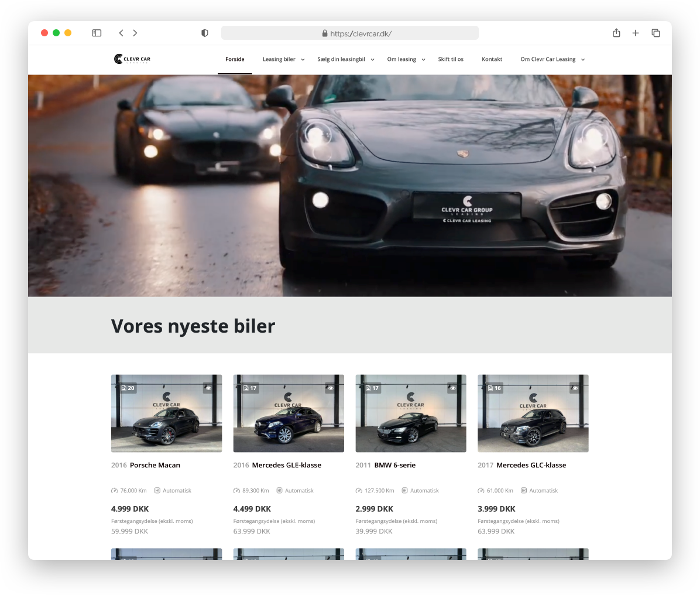
Task: Expand chevron next to Om leasing
Action: pyautogui.click(x=423, y=60)
